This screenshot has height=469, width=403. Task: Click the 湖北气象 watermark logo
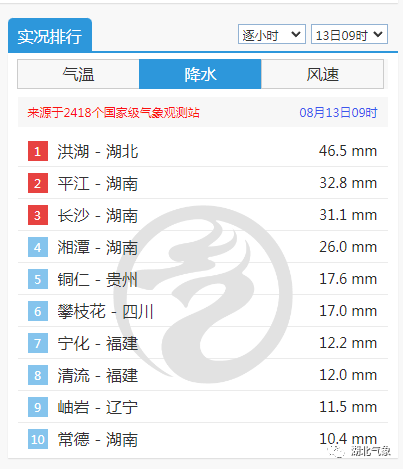(x=359, y=451)
